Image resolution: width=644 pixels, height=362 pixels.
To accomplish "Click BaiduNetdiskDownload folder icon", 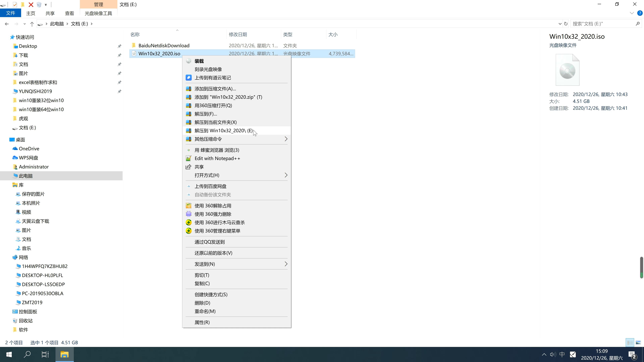I will (x=133, y=46).
